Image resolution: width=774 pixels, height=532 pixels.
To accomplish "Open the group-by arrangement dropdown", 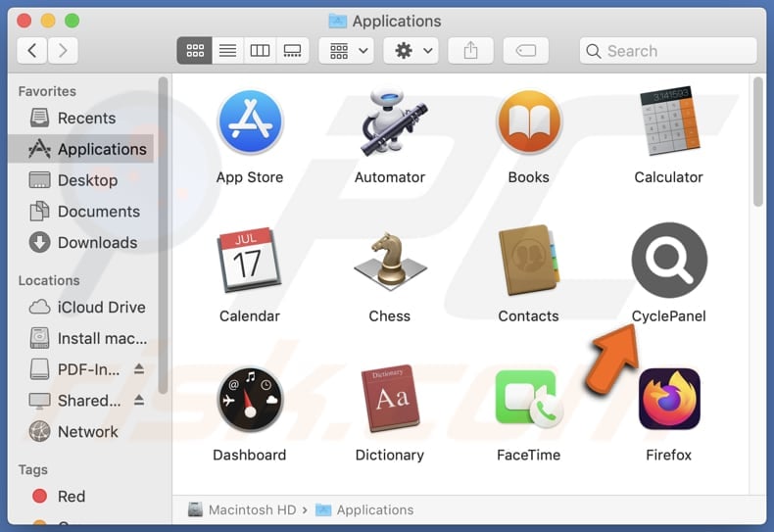I will (347, 50).
